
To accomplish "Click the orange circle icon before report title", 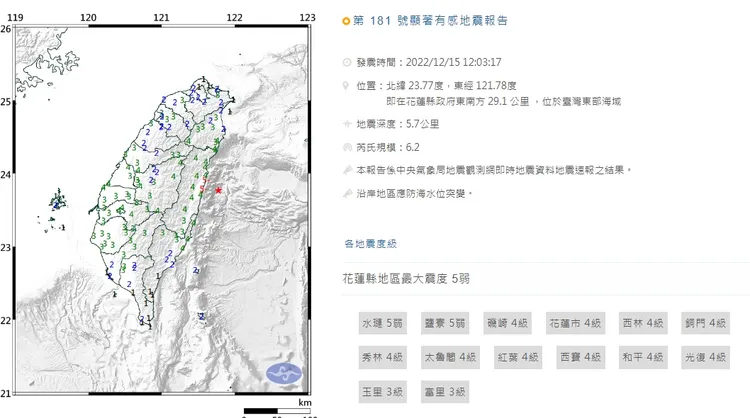I will pos(346,21).
